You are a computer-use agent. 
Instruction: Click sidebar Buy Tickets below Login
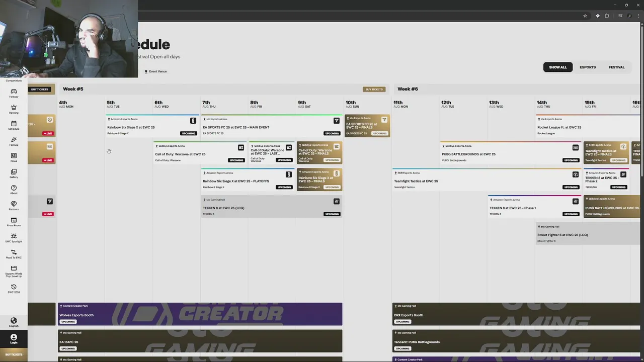click(14, 354)
